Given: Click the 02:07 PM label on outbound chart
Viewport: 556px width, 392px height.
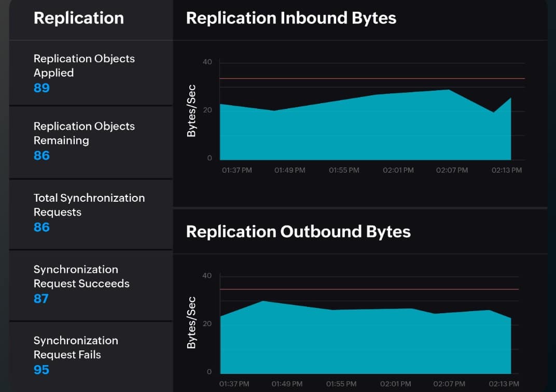Looking at the screenshot, I should [449, 384].
